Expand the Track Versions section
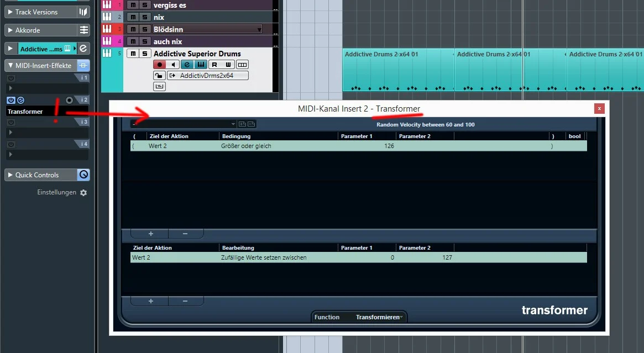The height and width of the screenshot is (353, 644). point(11,12)
